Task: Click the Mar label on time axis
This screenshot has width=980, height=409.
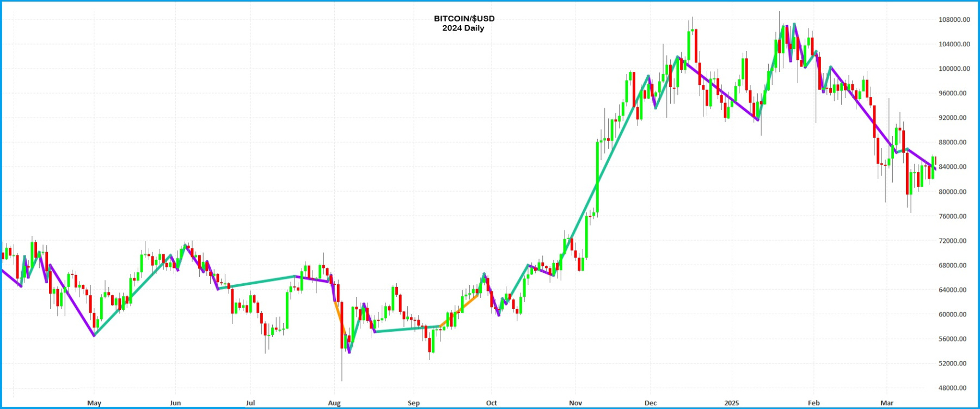Action: (x=887, y=403)
